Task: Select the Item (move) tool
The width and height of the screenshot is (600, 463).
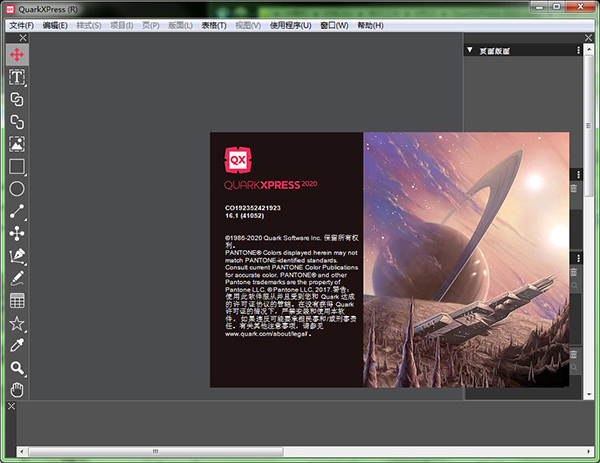Action: (x=17, y=55)
